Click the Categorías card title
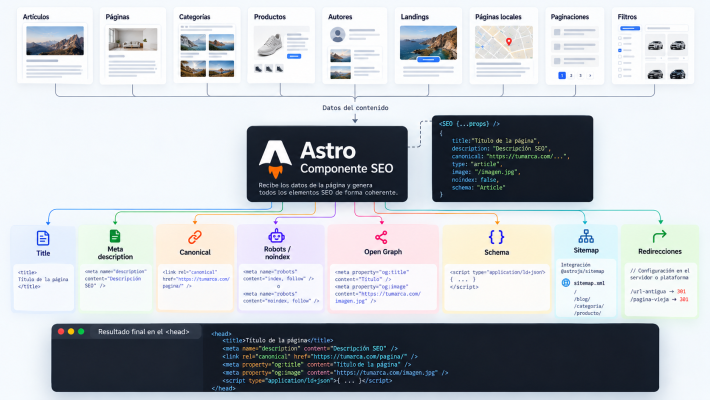The height and width of the screenshot is (400, 710). click(x=194, y=17)
